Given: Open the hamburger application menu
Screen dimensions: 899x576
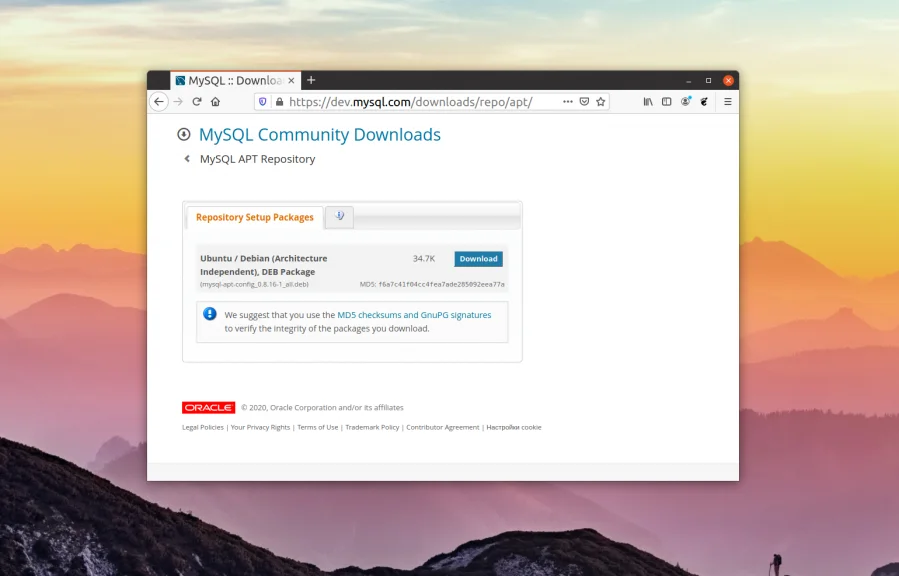Looking at the screenshot, I should (x=728, y=101).
